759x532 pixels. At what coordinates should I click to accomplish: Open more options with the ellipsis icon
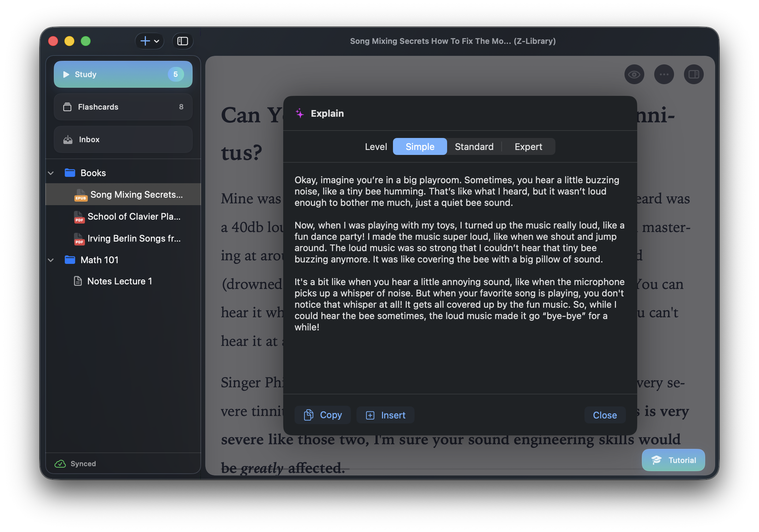(664, 74)
